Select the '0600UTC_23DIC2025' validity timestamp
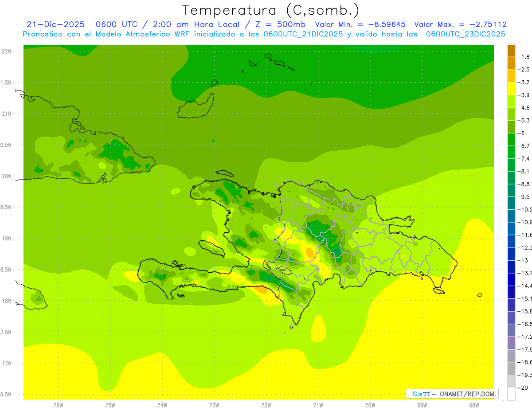 coord(465,34)
